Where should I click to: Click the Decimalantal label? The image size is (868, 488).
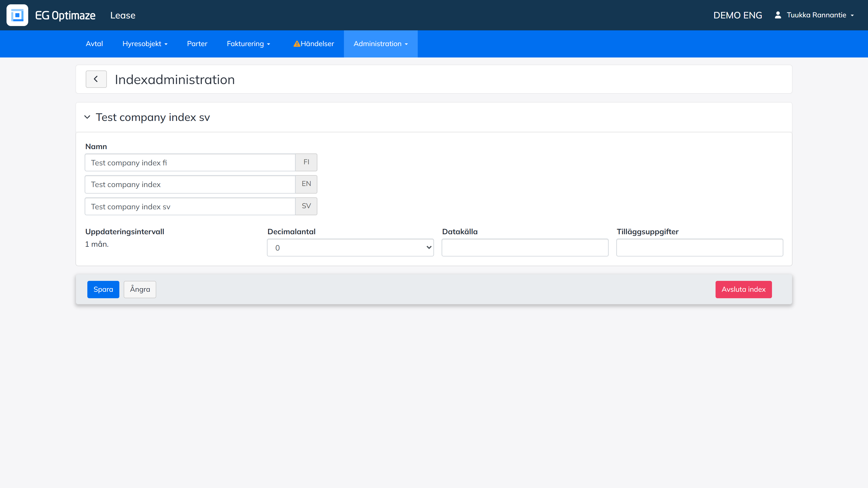coord(292,232)
